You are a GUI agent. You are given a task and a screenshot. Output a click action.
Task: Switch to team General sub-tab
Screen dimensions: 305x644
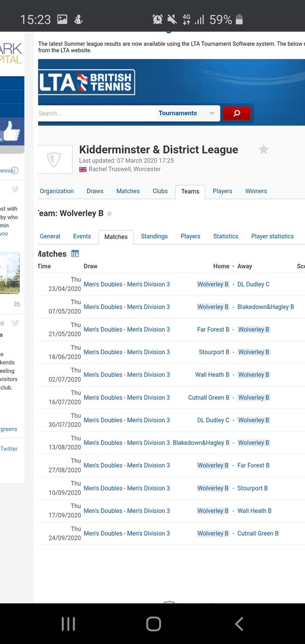50,236
